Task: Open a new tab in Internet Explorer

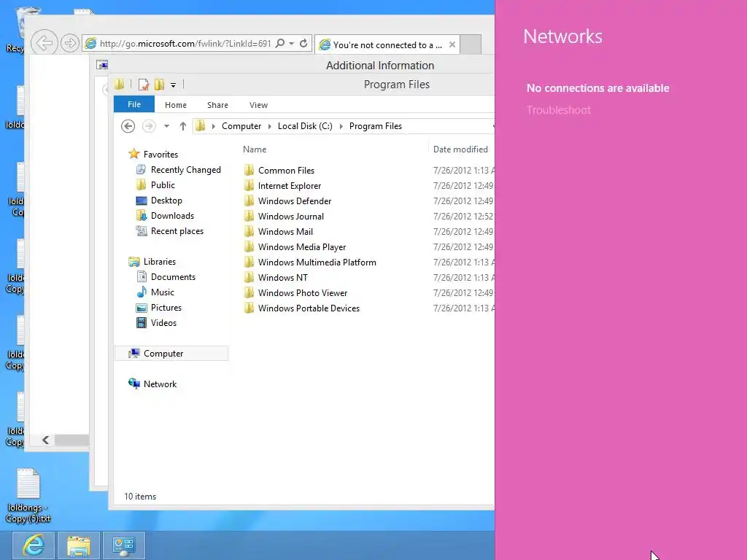Action: pyautogui.click(x=471, y=44)
